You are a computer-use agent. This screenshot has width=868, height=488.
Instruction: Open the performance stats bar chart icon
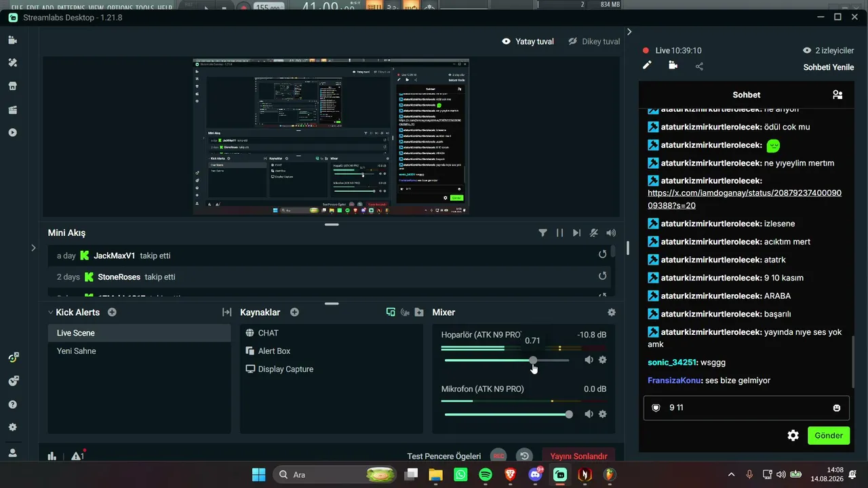tap(52, 456)
